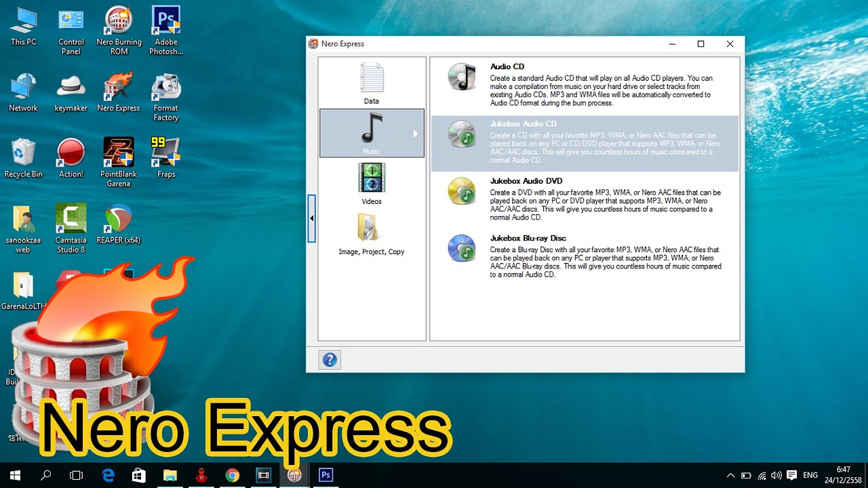Launch the Action! recorder shortcut
Viewport: 868px width, 488px height.
click(71, 159)
